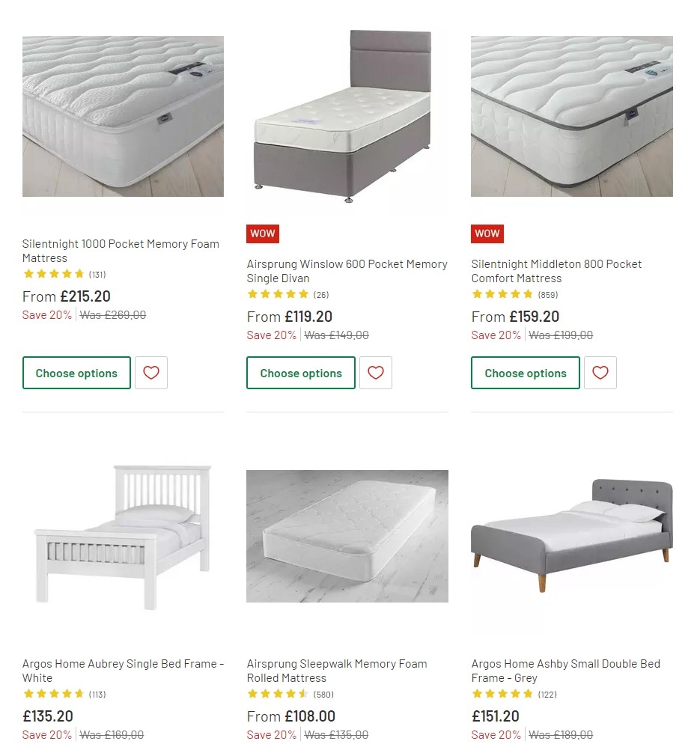Viewport: 700px width, 747px height.
Task: Open Argos Home Ashby Small Double Bed listing
Action: coord(565,671)
